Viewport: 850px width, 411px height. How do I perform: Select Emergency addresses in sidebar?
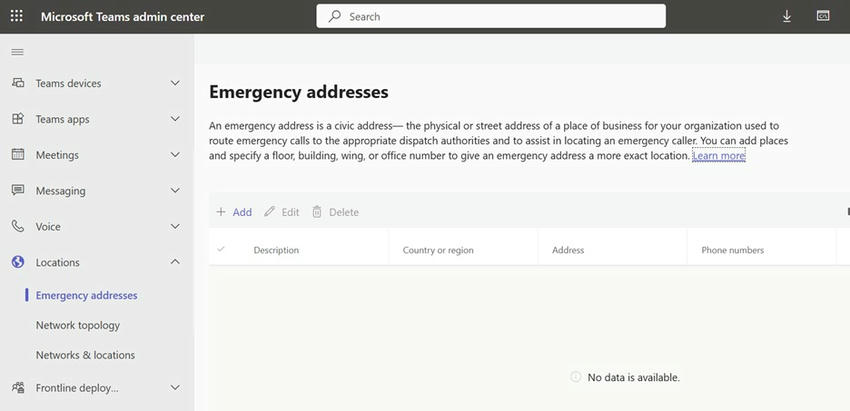click(x=86, y=295)
